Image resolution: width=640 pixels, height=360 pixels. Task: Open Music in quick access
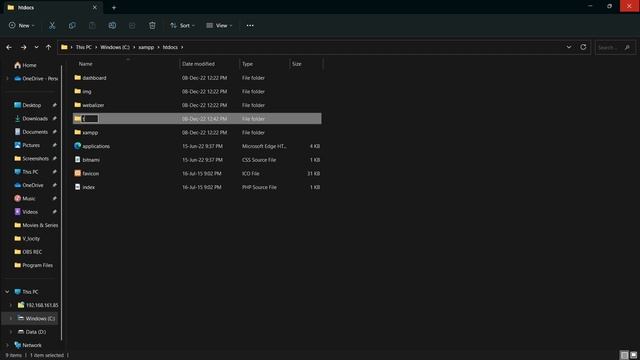24,198
